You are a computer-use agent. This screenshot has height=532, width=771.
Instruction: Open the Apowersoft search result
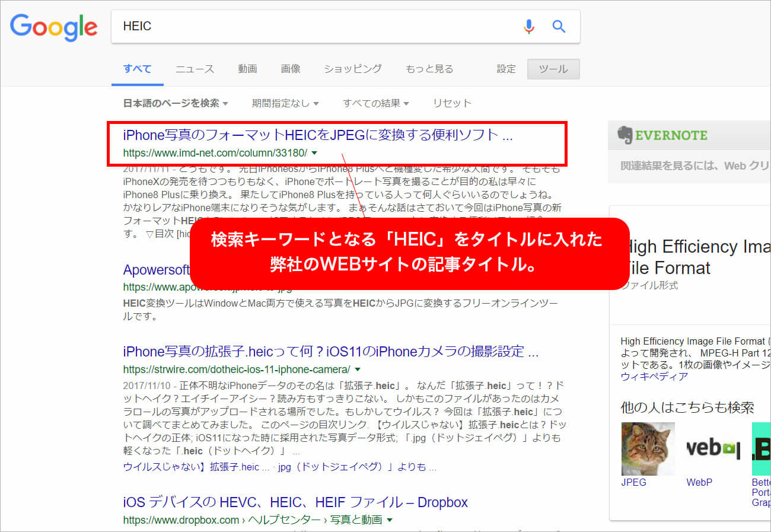157,270
